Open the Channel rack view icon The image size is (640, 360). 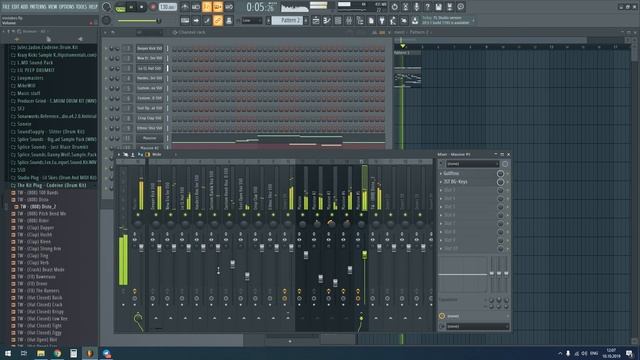[x=338, y=20]
